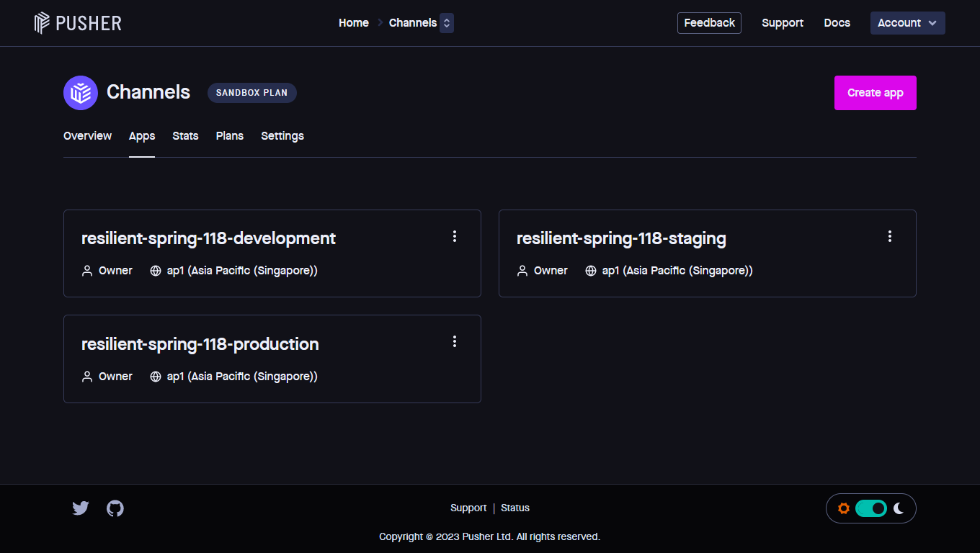Open the Docs link
Image resolution: width=980 pixels, height=553 pixels.
pos(837,23)
